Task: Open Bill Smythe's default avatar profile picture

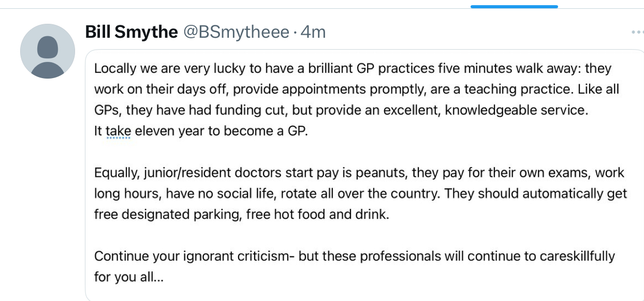Action: [x=48, y=51]
